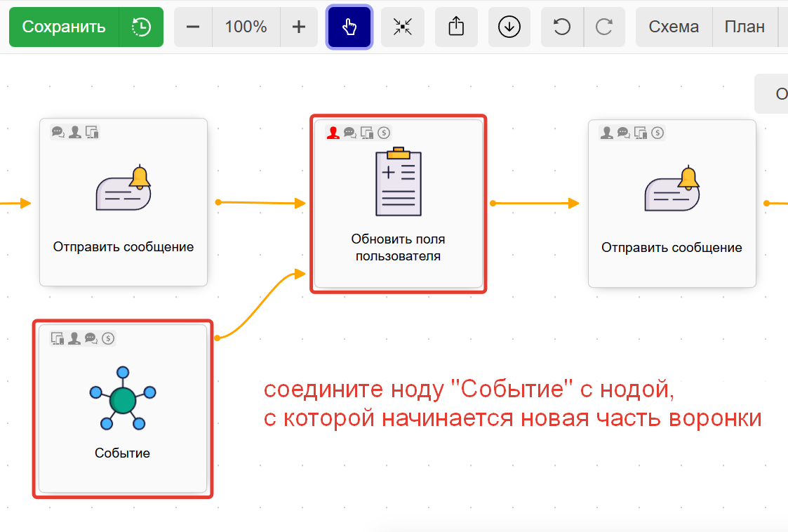Click the dollar icon on the Событие node
Screen dimensions: 788x532
click(107, 338)
